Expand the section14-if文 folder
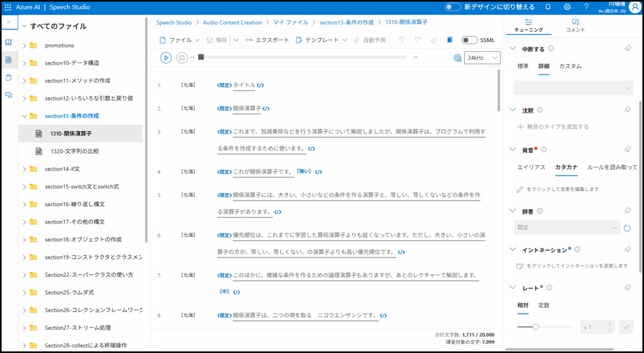 [25, 169]
